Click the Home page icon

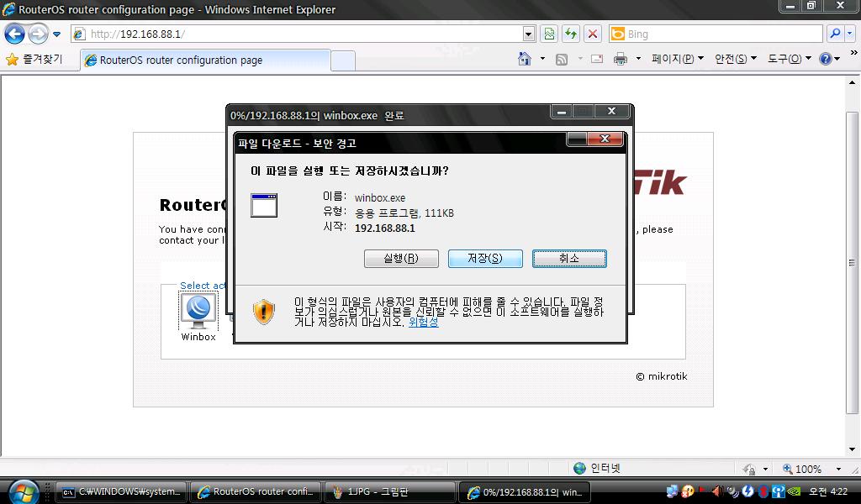coord(525,59)
